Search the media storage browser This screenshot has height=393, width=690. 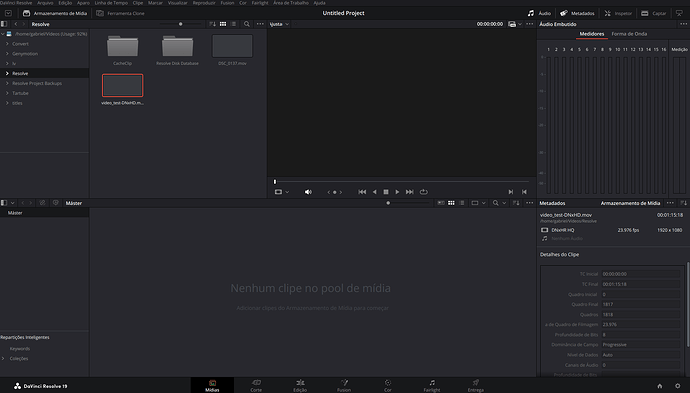coord(247,24)
